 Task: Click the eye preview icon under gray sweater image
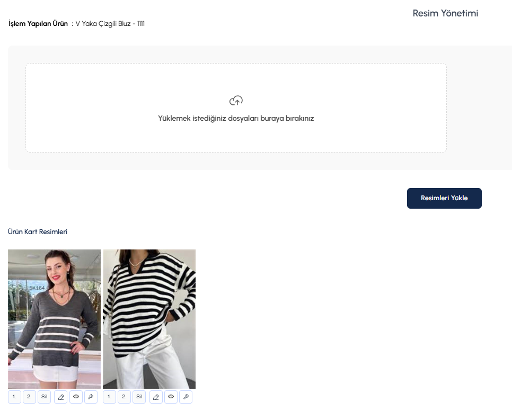coord(76,397)
